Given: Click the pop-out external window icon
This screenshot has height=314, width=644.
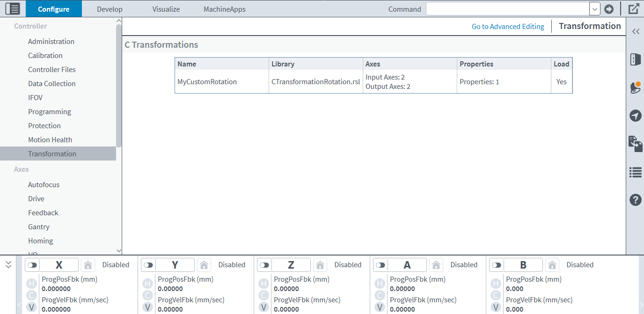Looking at the screenshot, I should point(634,9).
